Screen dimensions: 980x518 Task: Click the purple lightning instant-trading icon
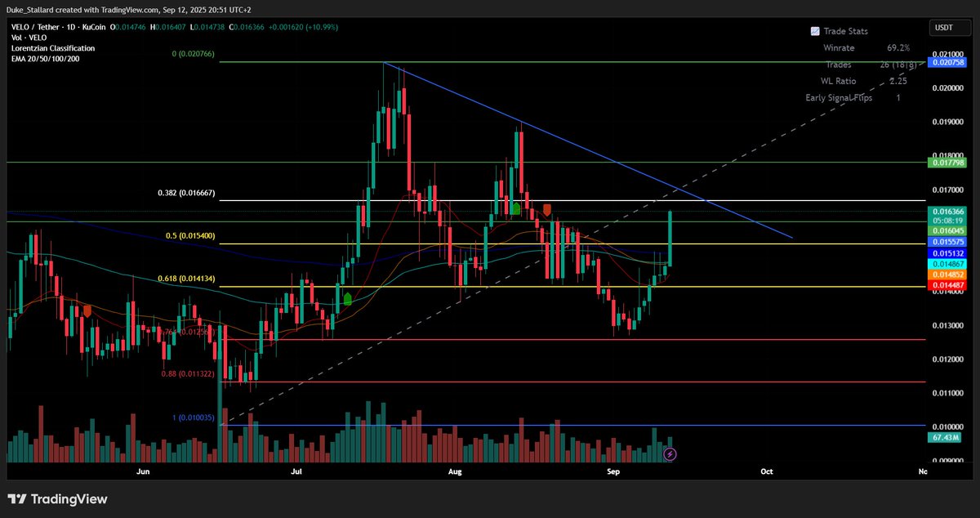[670, 453]
